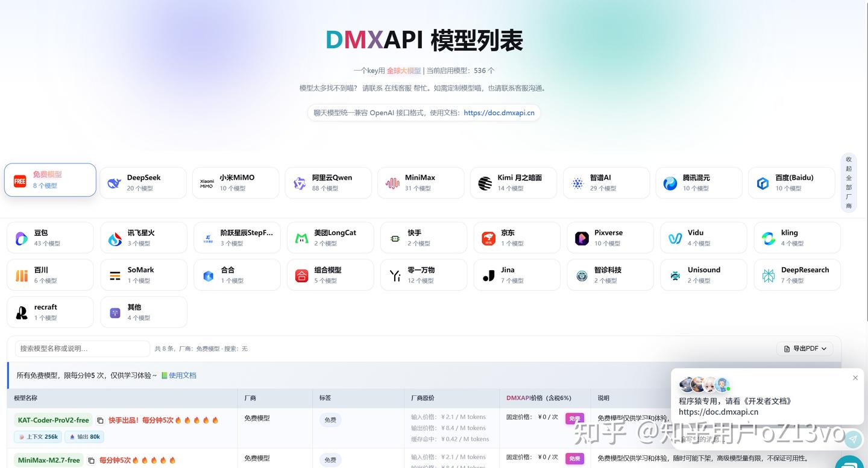Select the 快手 vendor card
The width and height of the screenshot is (868, 468).
424,238
